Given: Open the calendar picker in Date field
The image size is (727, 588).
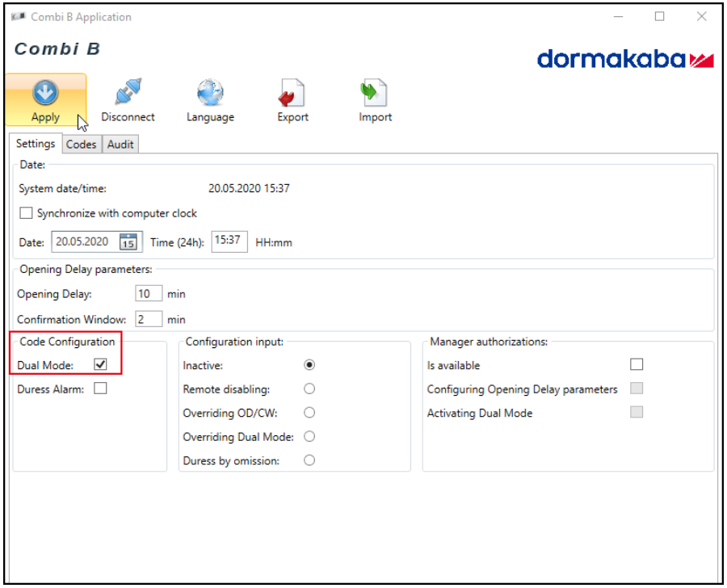Looking at the screenshot, I should click(x=128, y=242).
